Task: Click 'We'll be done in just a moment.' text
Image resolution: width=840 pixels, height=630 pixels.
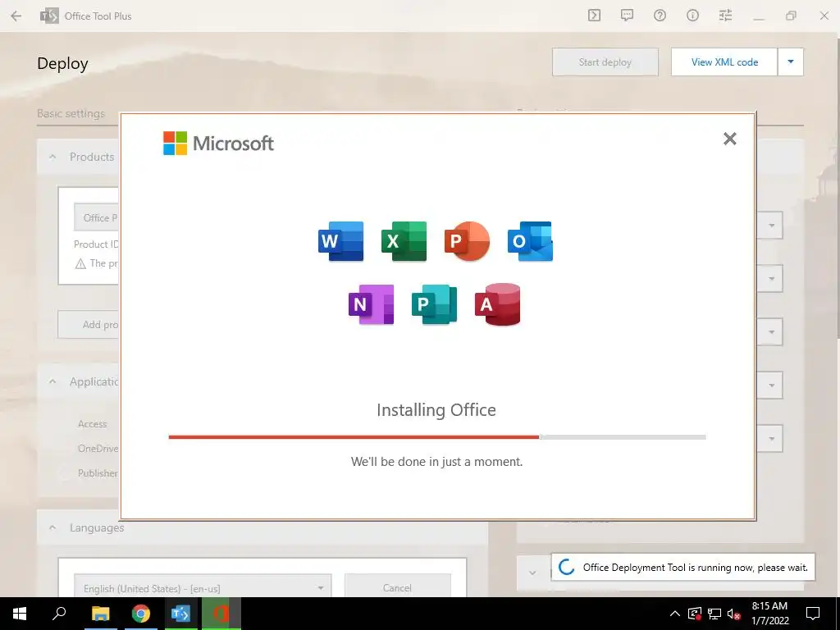Action: coord(436,462)
